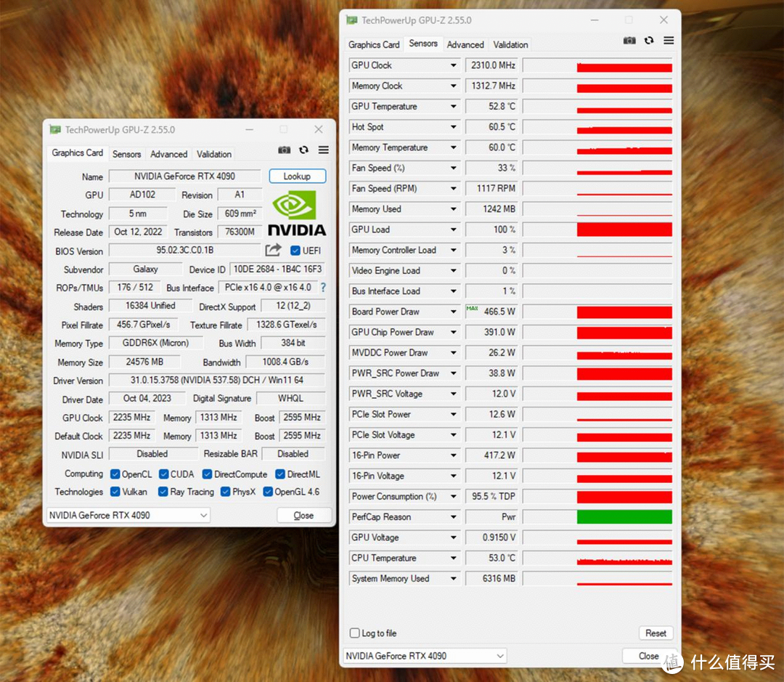Toggle the DirectML checkbox

click(x=280, y=474)
